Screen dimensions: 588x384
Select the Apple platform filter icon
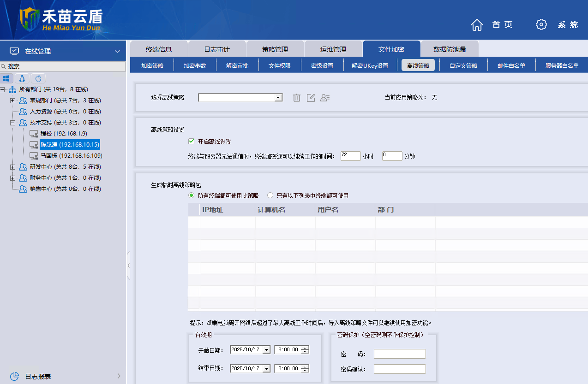click(38, 78)
